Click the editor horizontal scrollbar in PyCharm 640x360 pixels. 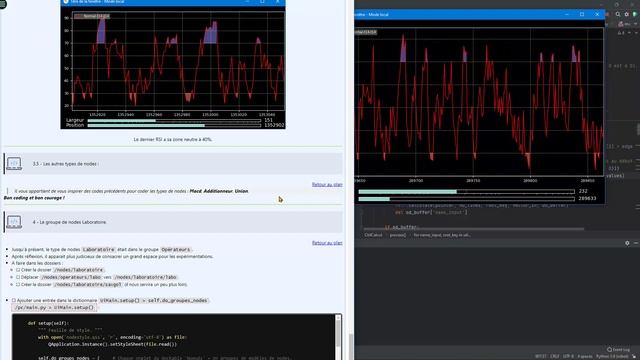(x=473, y=229)
